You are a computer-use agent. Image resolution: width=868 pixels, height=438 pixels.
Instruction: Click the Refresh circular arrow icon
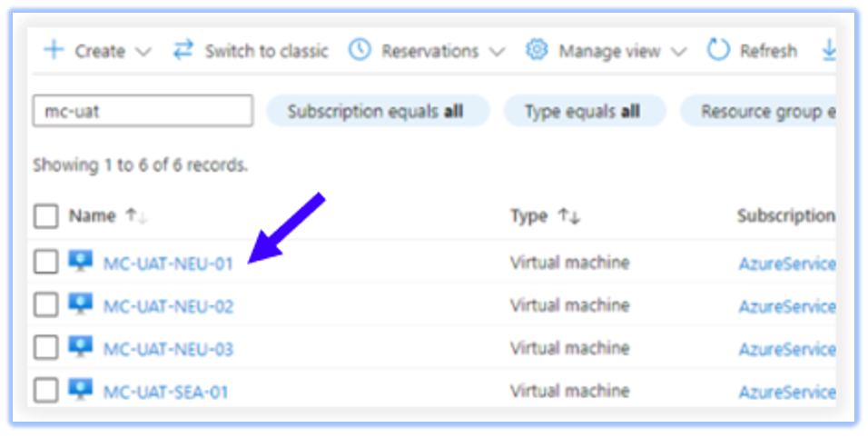(718, 51)
